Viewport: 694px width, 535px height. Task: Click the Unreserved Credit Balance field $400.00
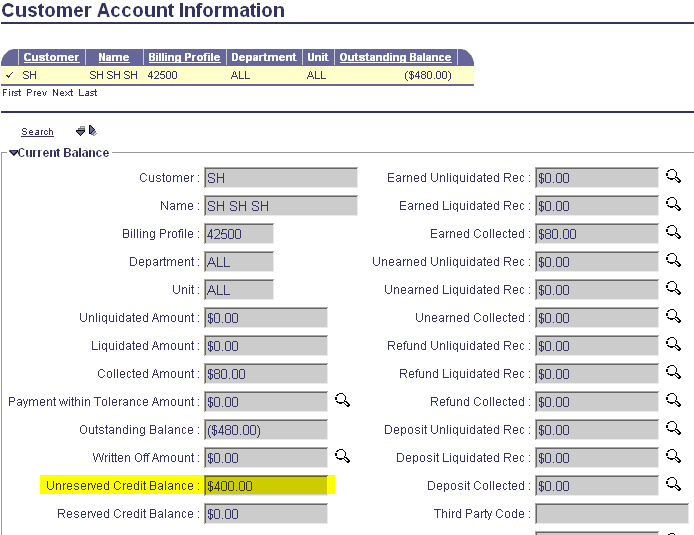266,486
